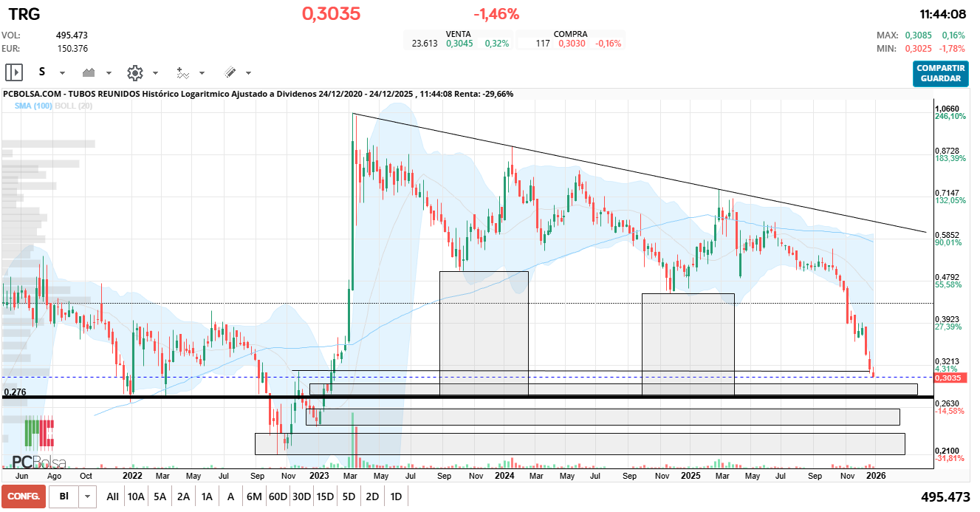Toggle the side panel expand icon

coord(14,72)
